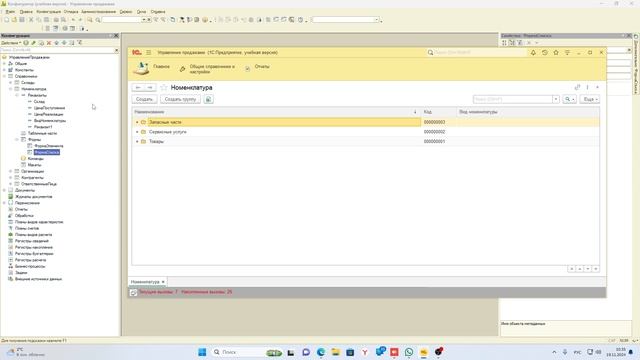This screenshot has width=640, height=360.
Task: Click the undo arrow in Configurator toolbar
Action: (x=73, y=20)
